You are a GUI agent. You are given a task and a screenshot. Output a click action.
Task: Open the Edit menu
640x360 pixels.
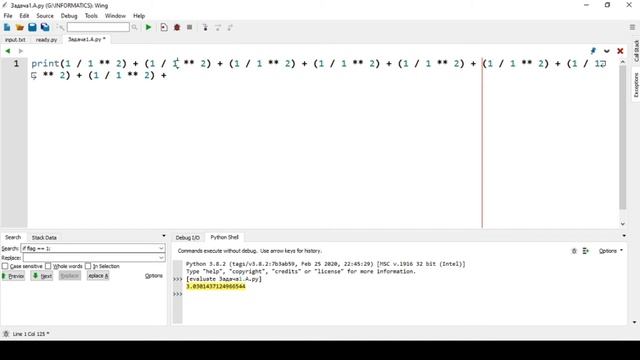click(24, 16)
